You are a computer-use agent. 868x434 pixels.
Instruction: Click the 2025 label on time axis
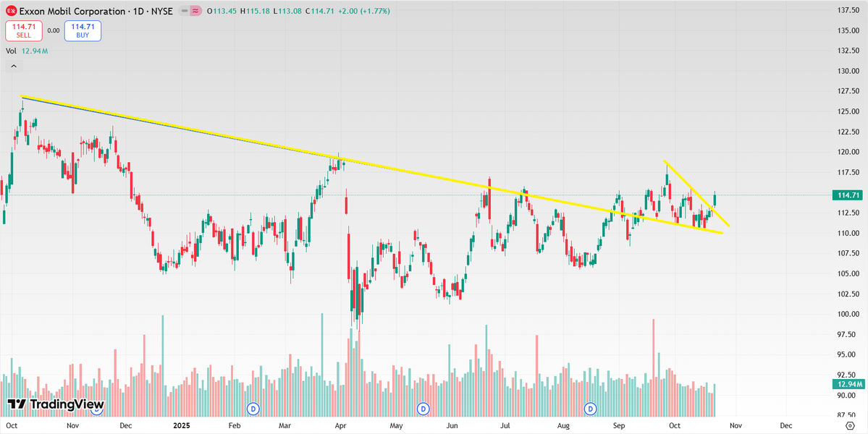(x=182, y=426)
